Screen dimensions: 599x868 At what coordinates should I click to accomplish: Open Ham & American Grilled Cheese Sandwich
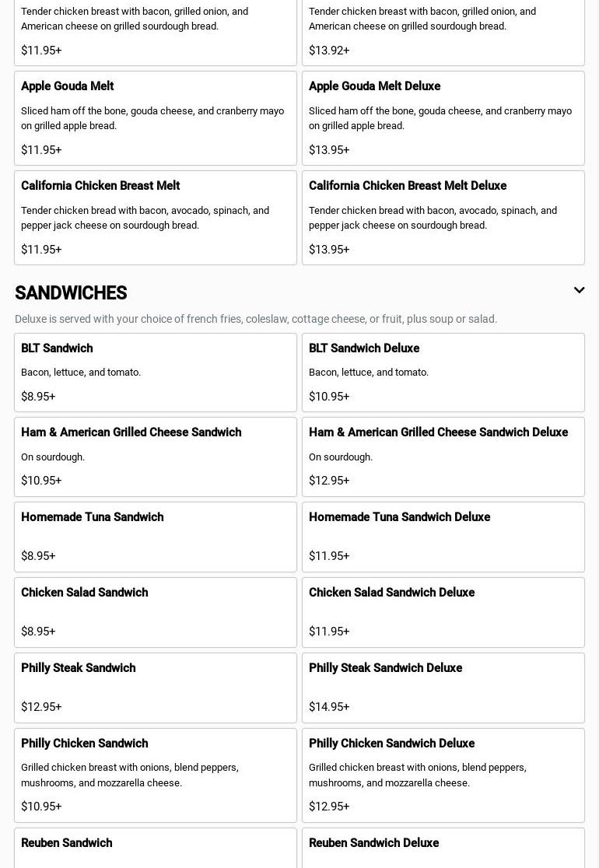(155, 457)
